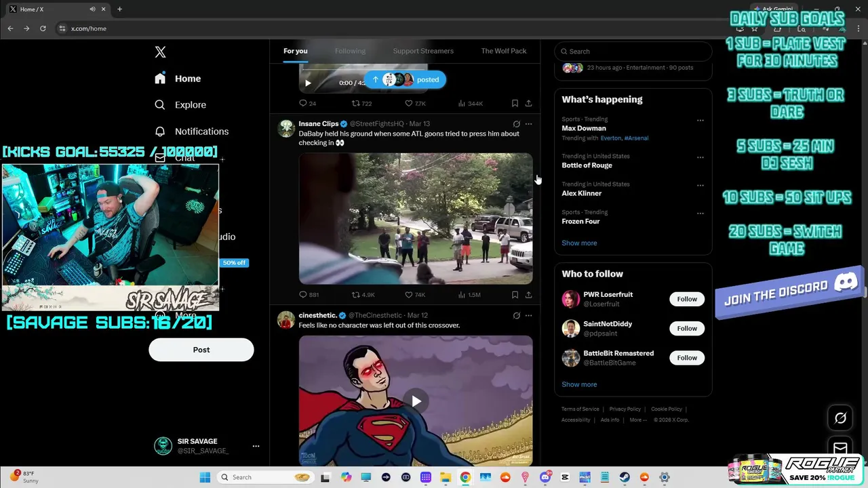Open the #Arsenal hashtag link

point(636,138)
